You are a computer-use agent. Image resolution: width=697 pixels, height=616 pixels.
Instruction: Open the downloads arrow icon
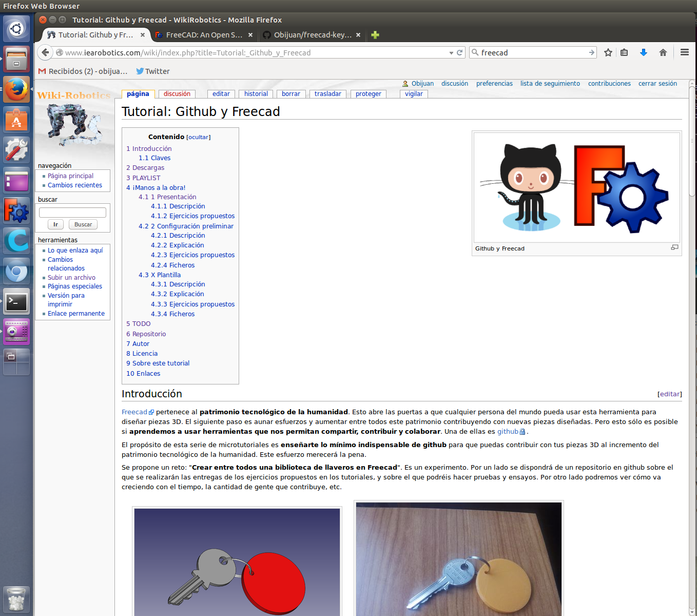click(644, 52)
